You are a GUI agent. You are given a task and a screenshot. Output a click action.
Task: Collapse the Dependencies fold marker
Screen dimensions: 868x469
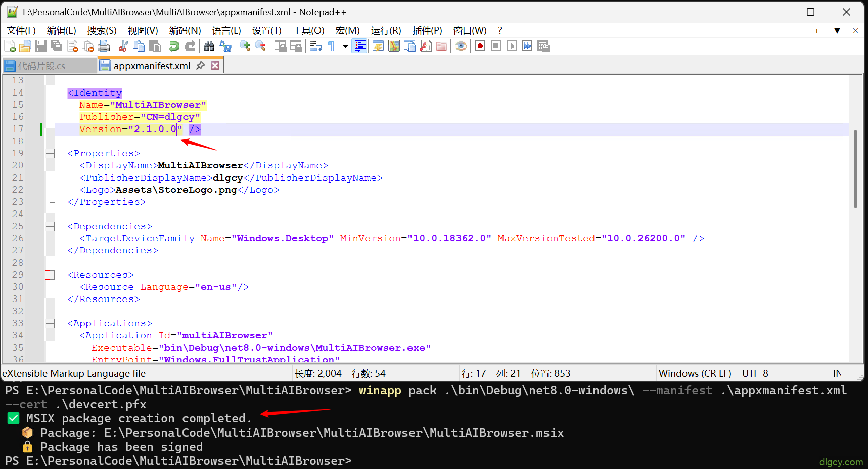point(50,226)
